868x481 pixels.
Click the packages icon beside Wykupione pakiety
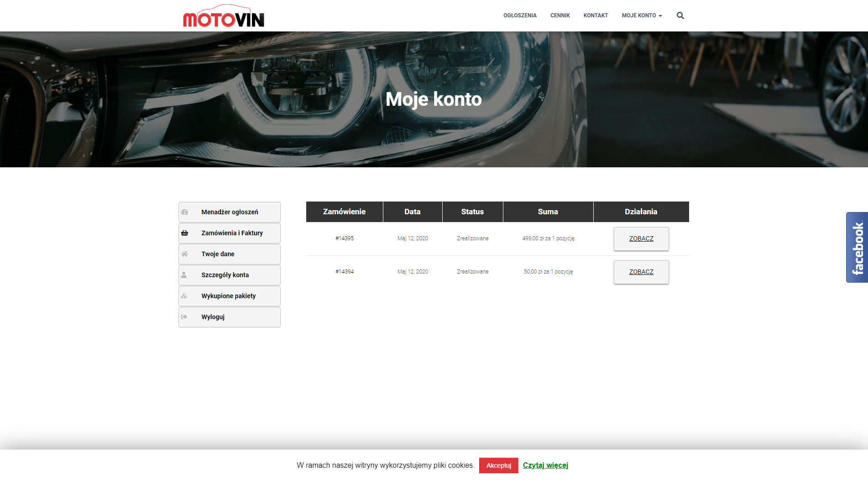pos(184,295)
